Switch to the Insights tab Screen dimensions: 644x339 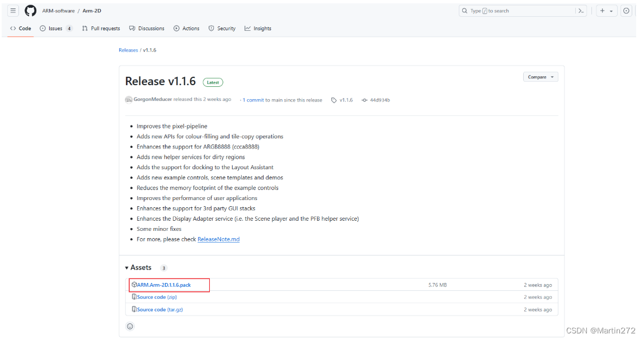pyautogui.click(x=258, y=29)
